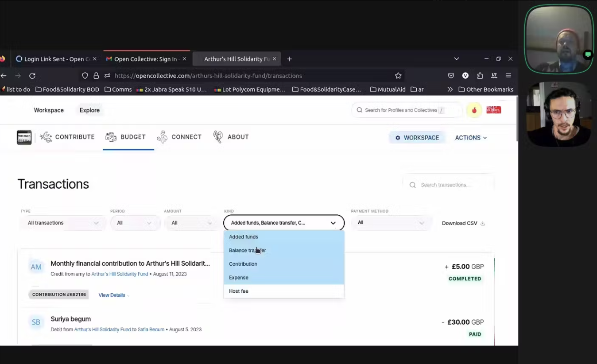Click the magnifier in Search for Profiles
This screenshot has height=364, width=597.
pos(360,110)
